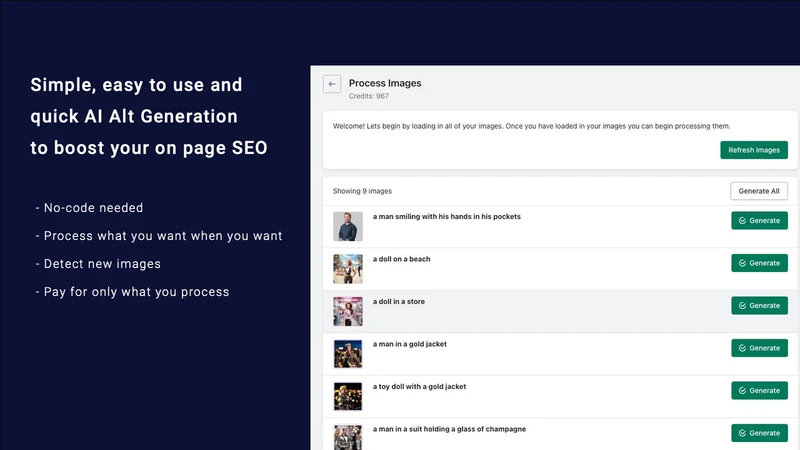
Task: Click the Generate All button
Action: coord(759,191)
